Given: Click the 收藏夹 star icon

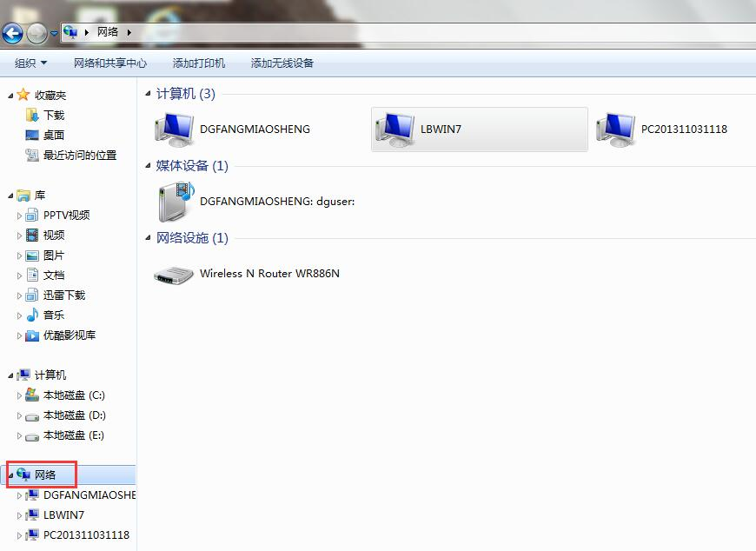Looking at the screenshot, I should [x=23, y=95].
